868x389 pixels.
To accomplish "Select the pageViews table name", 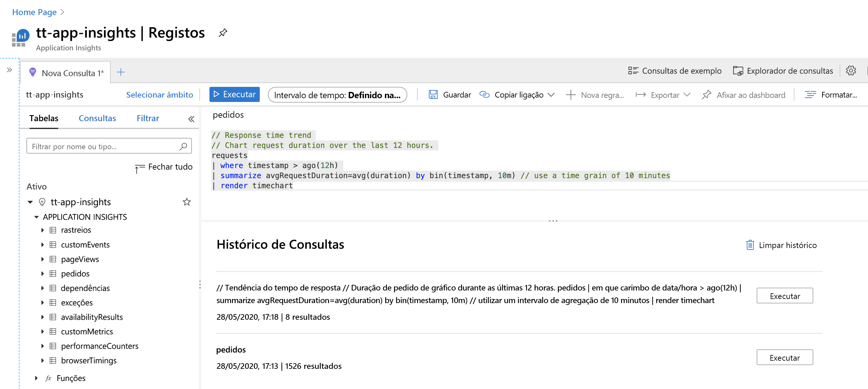I will click(80, 259).
